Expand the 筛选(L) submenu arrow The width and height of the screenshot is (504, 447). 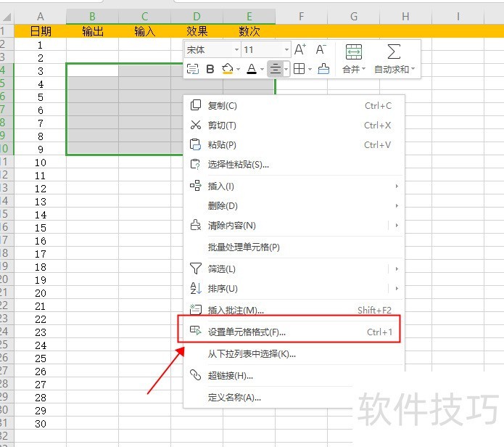point(397,268)
